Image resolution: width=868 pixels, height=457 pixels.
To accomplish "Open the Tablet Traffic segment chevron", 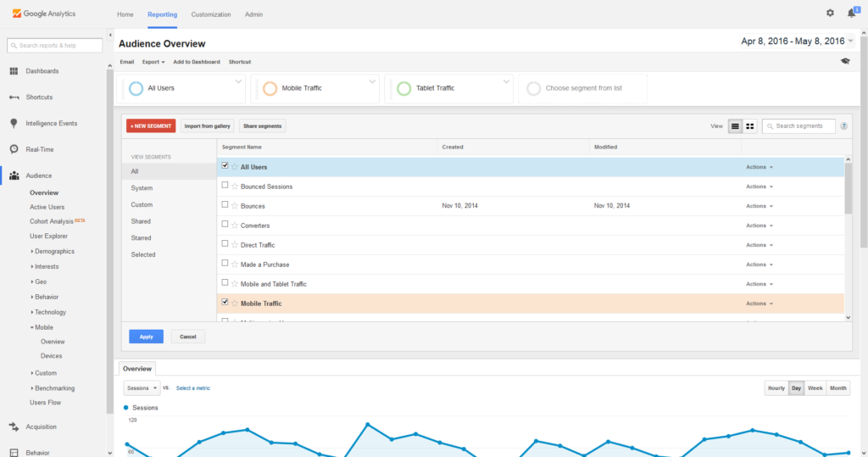I will tap(506, 81).
